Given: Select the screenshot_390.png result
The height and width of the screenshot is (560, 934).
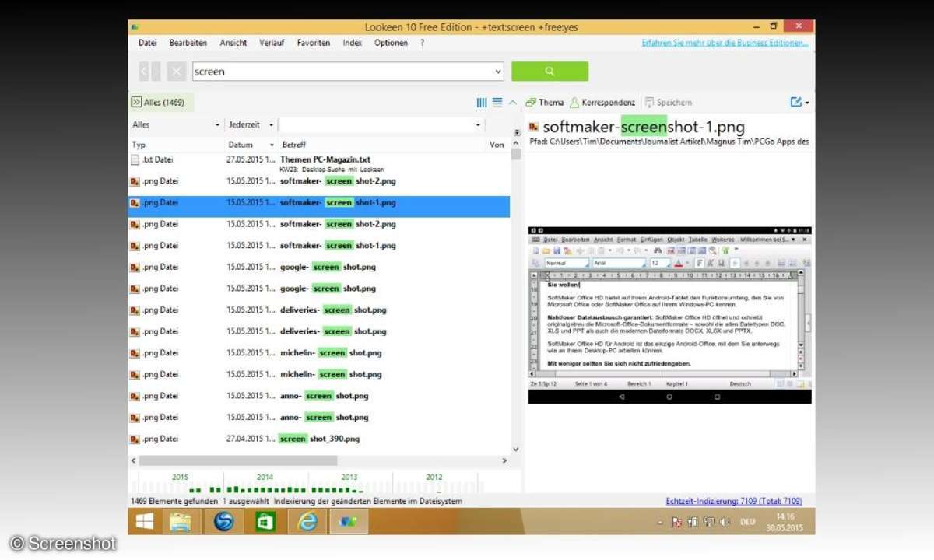Looking at the screenshot, I should (x=319, y=439).
